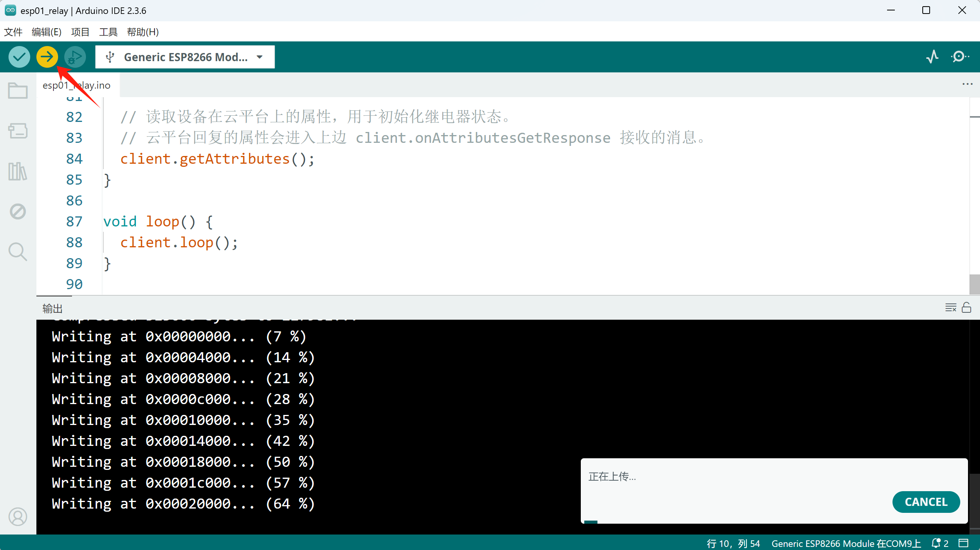Click the editor vertical scrollbar thumb

974,284
